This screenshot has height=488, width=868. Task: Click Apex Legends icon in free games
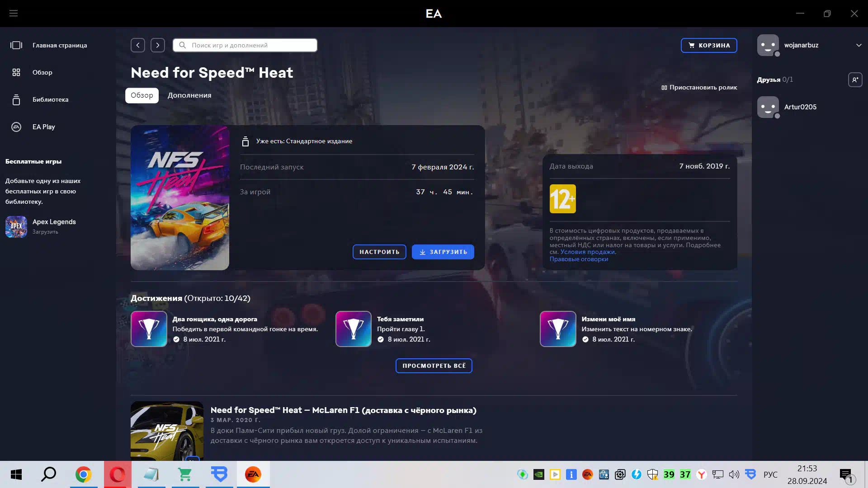point(16,227)
